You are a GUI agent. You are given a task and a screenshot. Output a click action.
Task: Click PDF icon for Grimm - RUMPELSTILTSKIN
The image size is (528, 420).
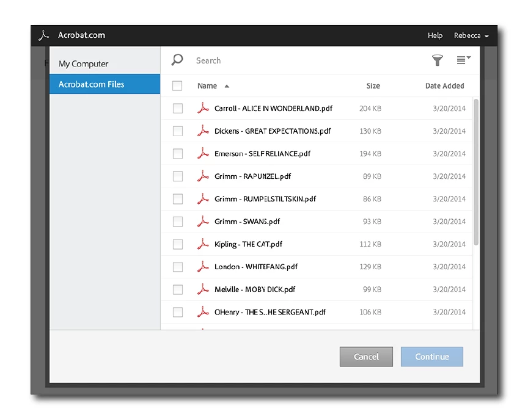[203, 199]
